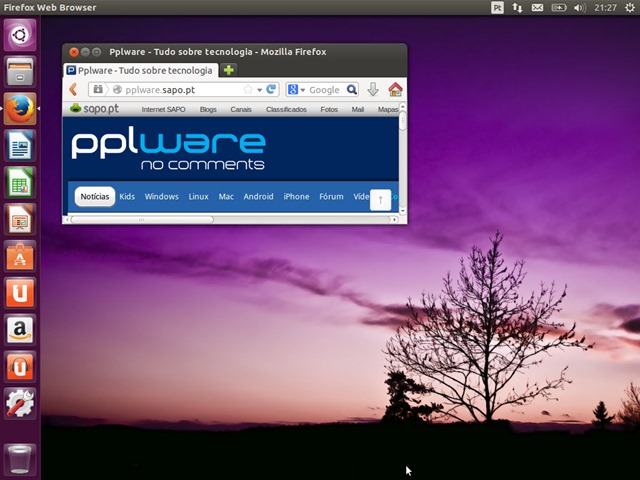Reload the page in Firefox

click(271, 89)
